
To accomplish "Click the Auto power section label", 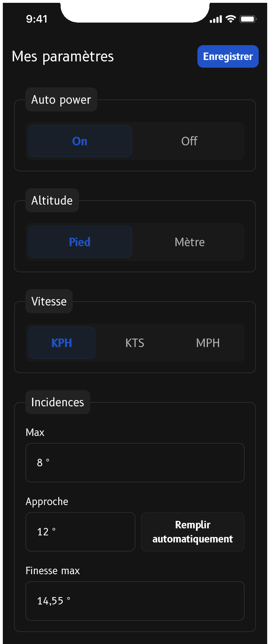I will tap(61, 100).
